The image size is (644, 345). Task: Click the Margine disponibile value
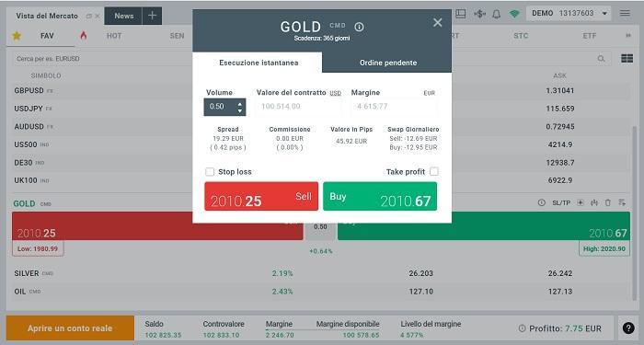point(361,335)
